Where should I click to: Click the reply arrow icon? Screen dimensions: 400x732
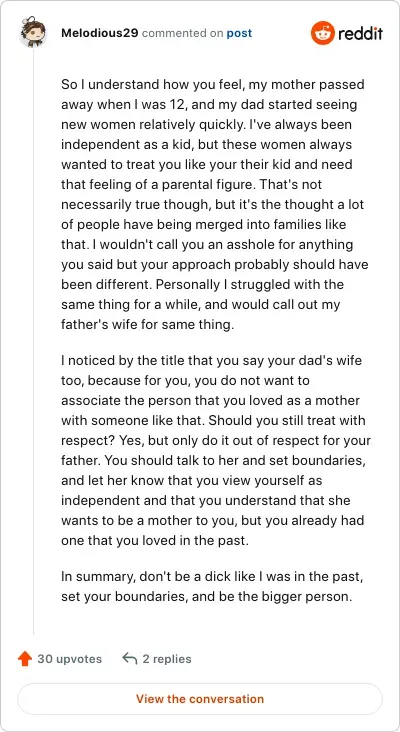[130, 659]
